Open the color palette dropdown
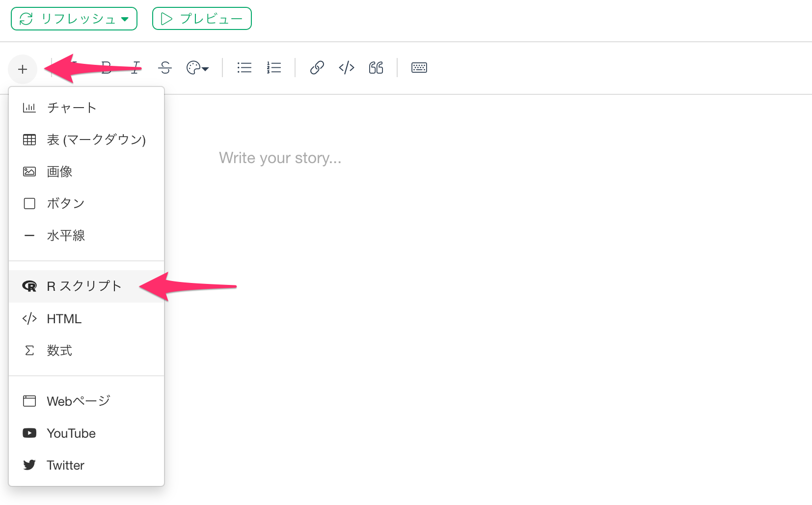The width and height of the screenshot is (812, 505). (x=197, y=68)
